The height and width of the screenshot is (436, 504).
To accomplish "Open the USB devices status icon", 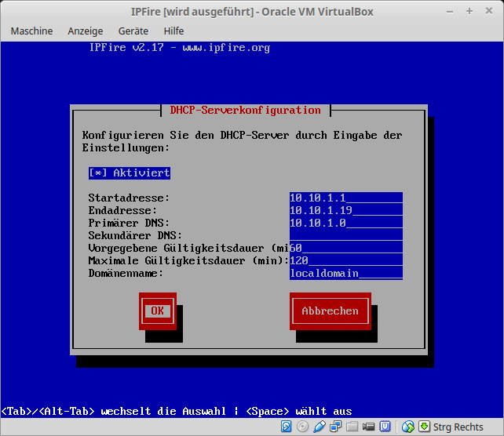I will coord(320,427).
